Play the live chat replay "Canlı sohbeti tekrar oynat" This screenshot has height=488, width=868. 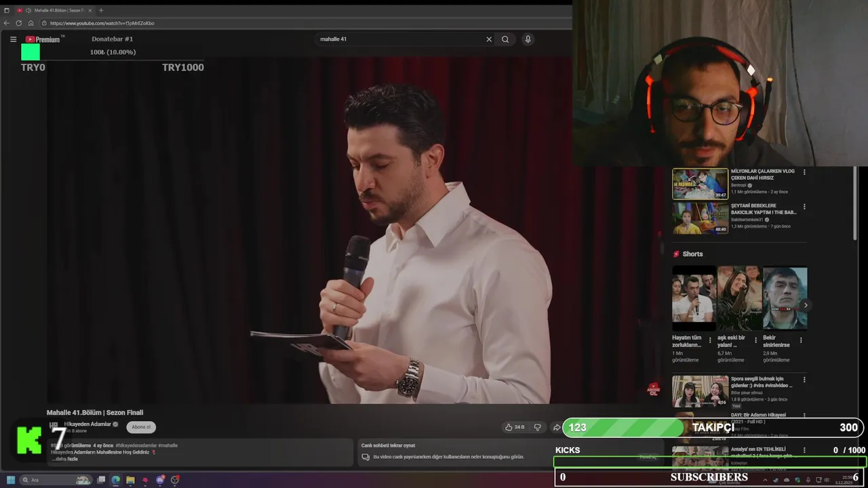point(388,445)
